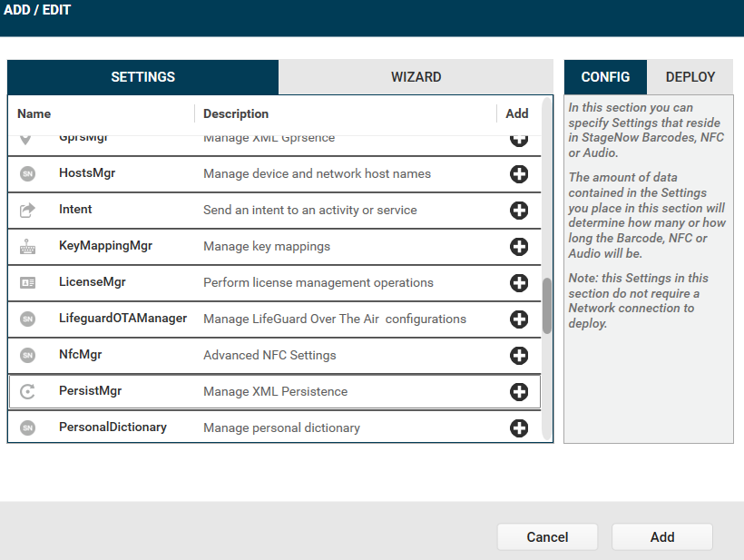Open the Deploy tab
This screenshot has width=744, height=560.
[x=690, y=77]
